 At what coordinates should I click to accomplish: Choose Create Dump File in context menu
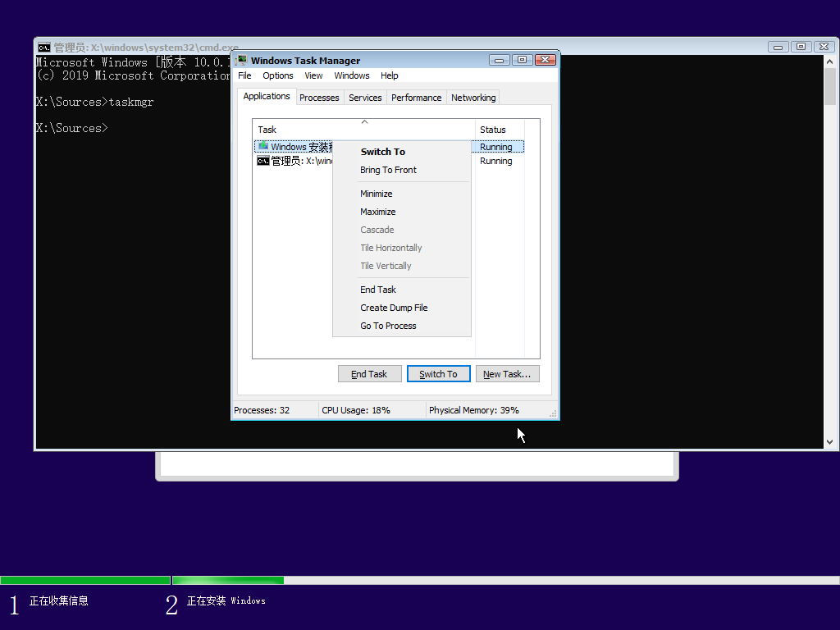coord(402,308)
